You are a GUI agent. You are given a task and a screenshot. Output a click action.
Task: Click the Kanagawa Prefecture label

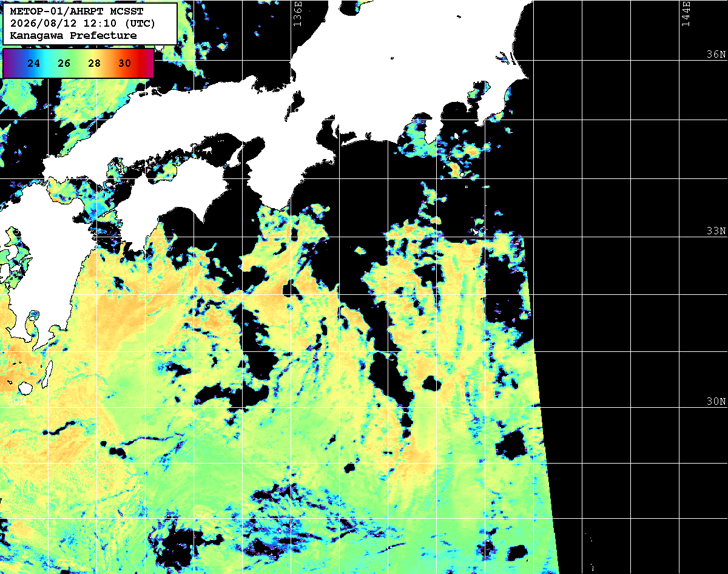73,36
